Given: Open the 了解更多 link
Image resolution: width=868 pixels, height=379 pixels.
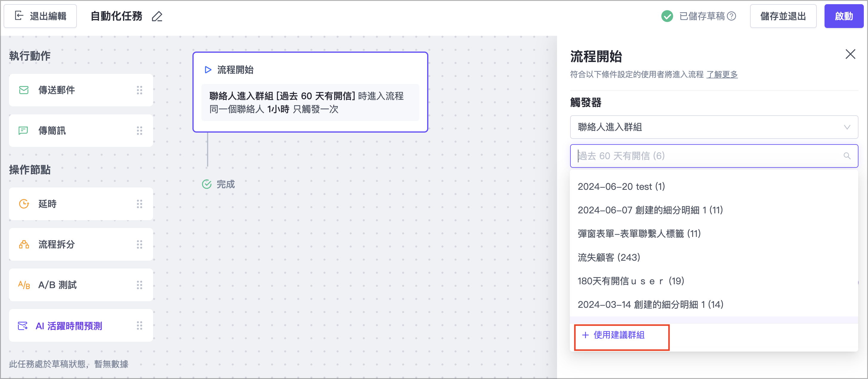Looking at the screenshot, I should pos(722,74).
